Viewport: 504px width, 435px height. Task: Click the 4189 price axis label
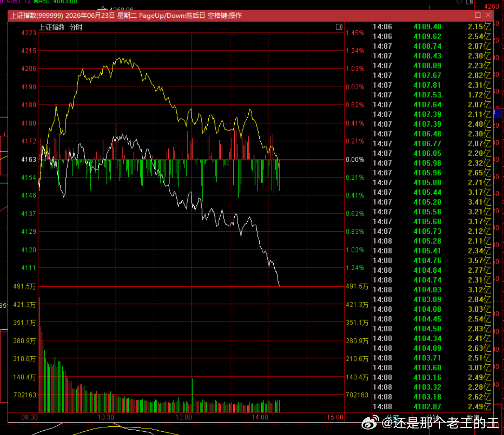tap(29, 105)
